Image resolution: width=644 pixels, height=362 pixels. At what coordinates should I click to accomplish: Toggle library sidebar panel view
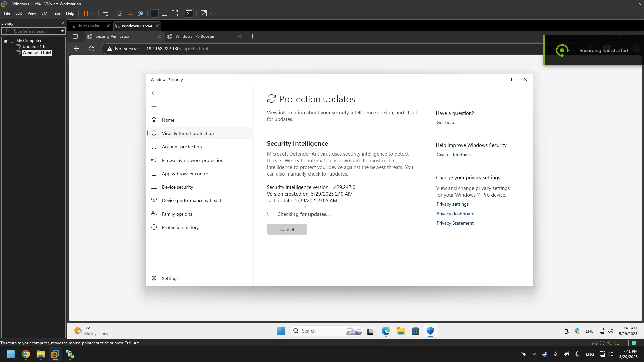(x=155, y=13)
